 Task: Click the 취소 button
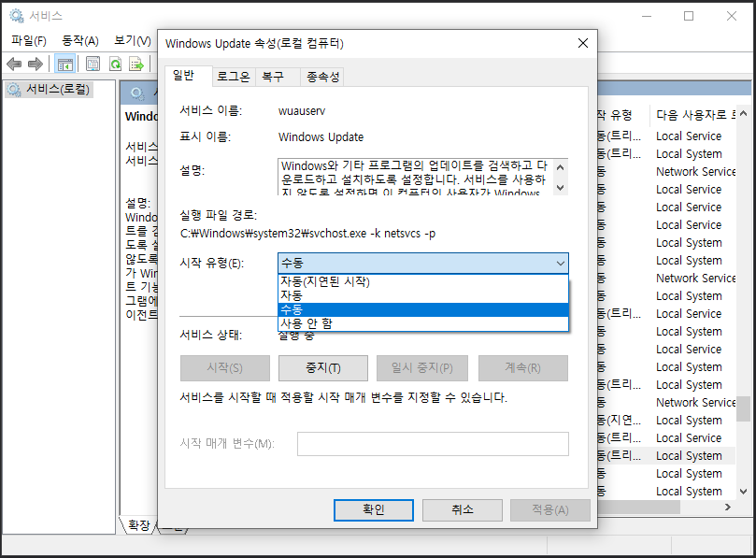coord(463,509)
